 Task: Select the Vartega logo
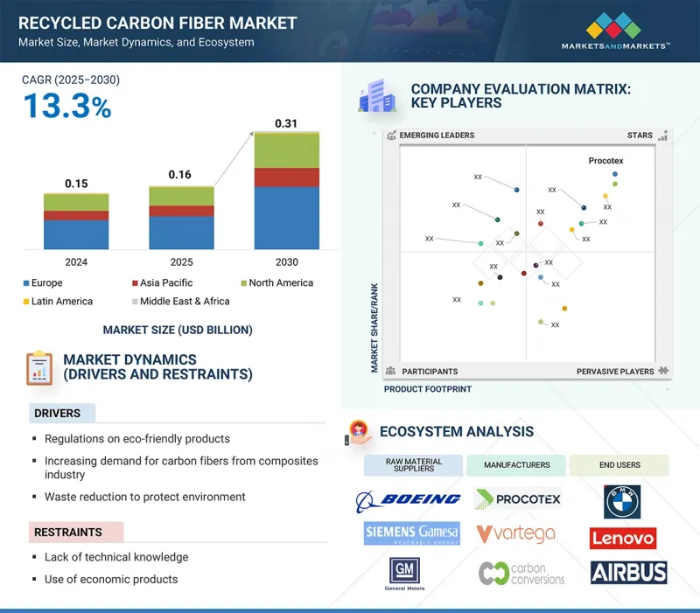517,533
